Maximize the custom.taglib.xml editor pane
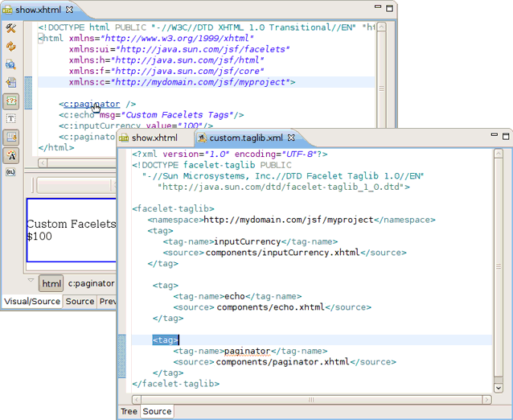The image size is (513, 420). click(x=506, y=136)
